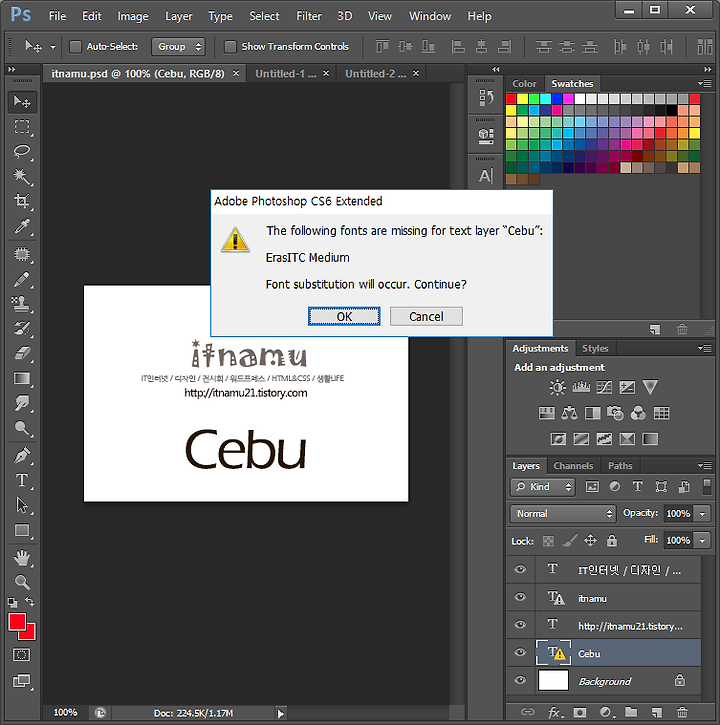This screenshot has width=720, height=725.
Task: Select the Spot Healing Brush tool
Action: (x=22, y=254)
